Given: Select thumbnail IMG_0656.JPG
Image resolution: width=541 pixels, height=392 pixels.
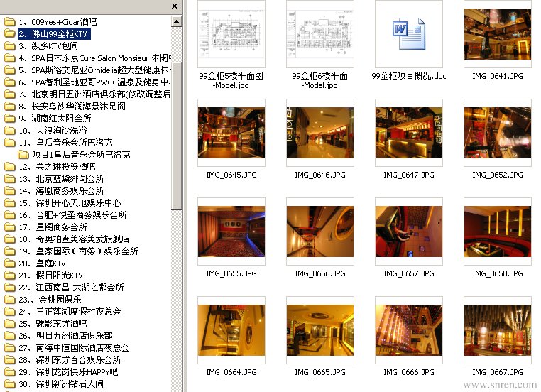Looking at the screenshot, I should pos(320,232).
